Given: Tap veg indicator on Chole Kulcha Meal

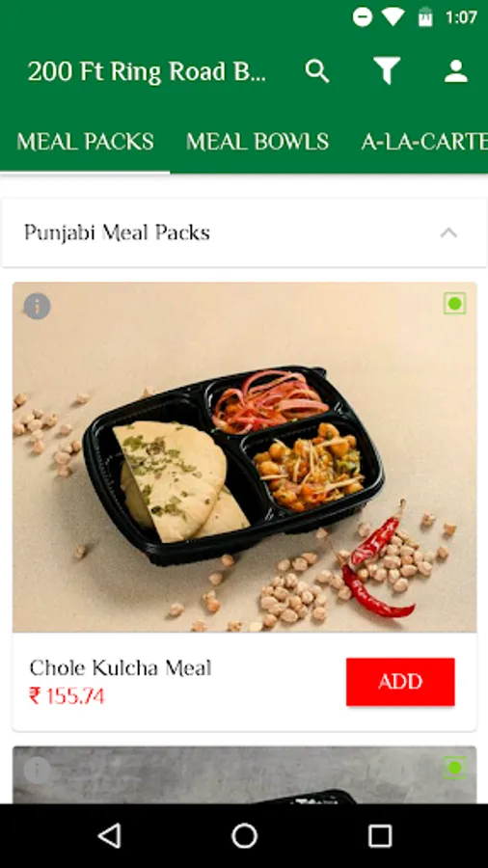Looking at the screenshot, I should point(455,304).
